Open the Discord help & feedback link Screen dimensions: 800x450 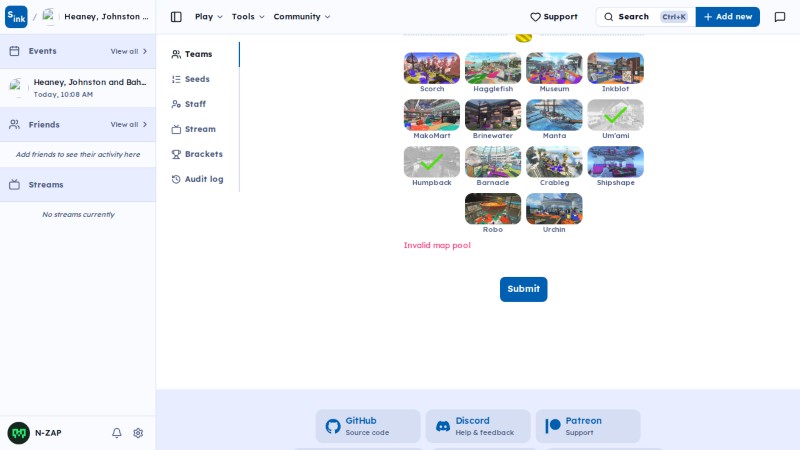478,426
